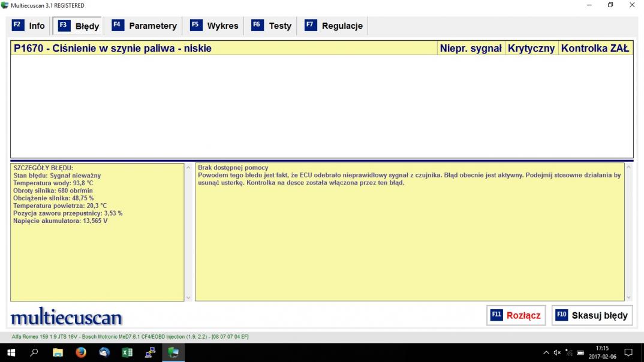Open the Info tab
The width and height of the screenshot is (644, 362).
point(28,26)
